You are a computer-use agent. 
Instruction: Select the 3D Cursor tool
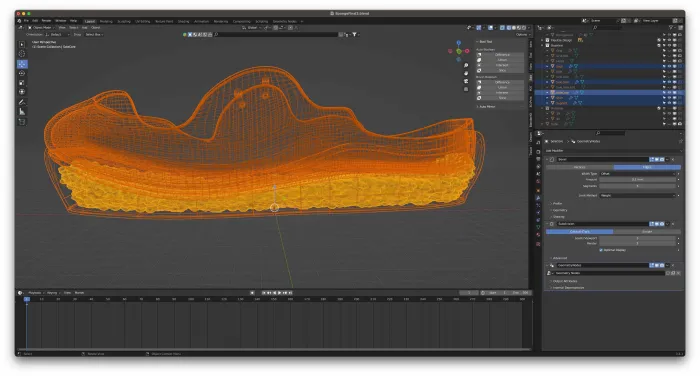point(22,54)
